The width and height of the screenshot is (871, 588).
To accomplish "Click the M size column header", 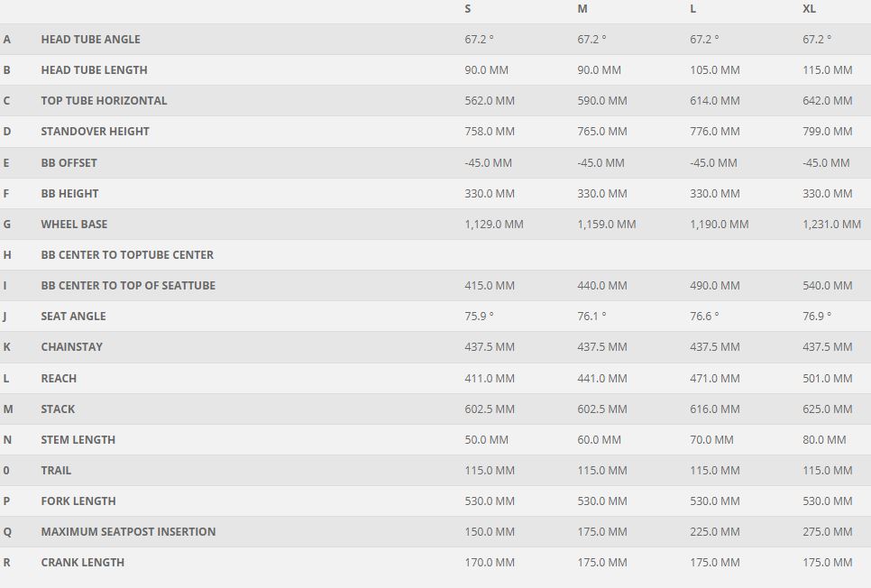I will (x=582, y=9).
